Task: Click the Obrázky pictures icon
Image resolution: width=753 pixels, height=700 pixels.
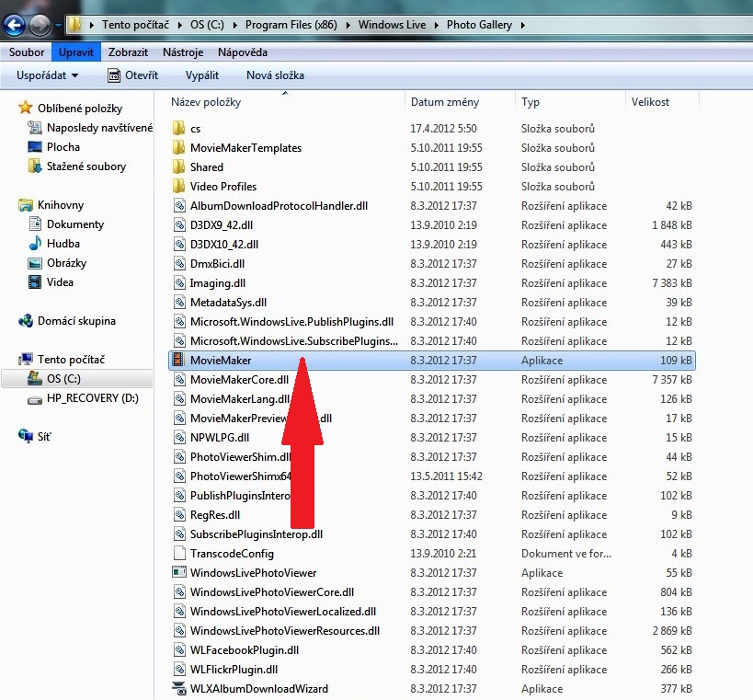Action: (x=35, y=263)
